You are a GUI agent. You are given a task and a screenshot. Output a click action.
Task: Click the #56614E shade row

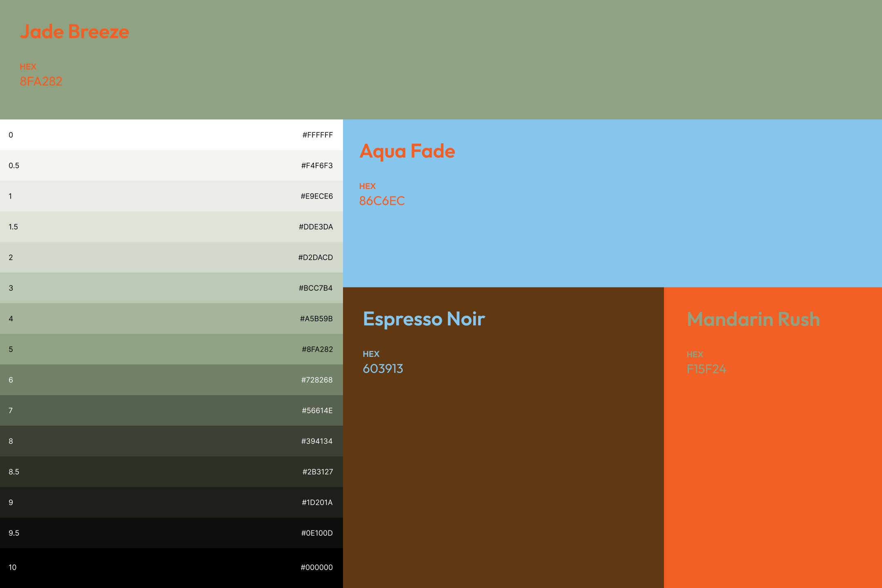[x=171, y=410]
